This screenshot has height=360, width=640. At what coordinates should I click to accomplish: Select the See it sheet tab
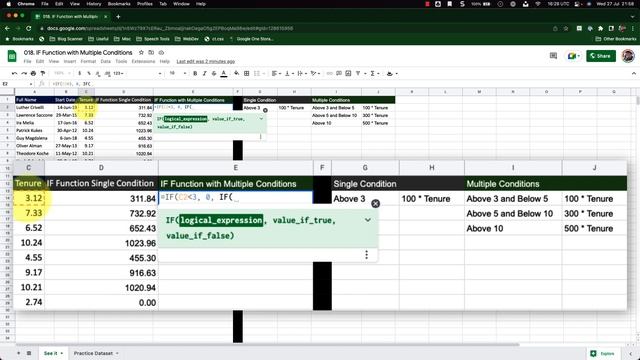pos(53,353)
